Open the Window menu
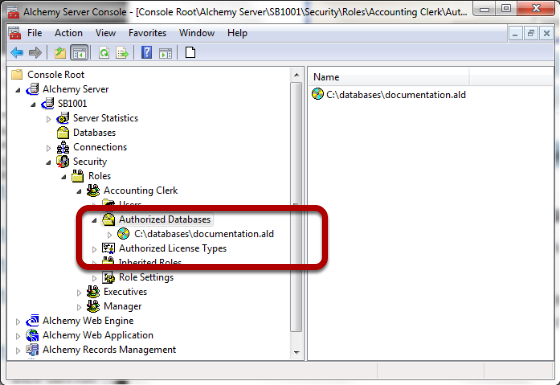The width and height of the screenshot is (560, 385). pos(197,33)
